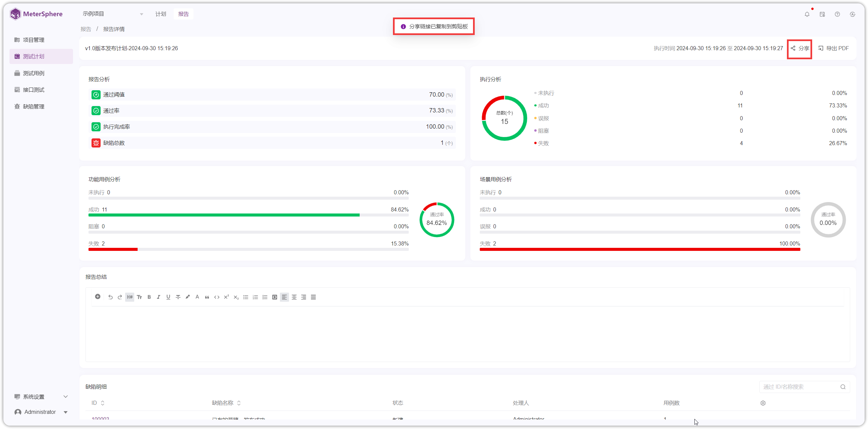Click the 分享 share button
The image size is (868, 429).
click(x=799, y=48)
